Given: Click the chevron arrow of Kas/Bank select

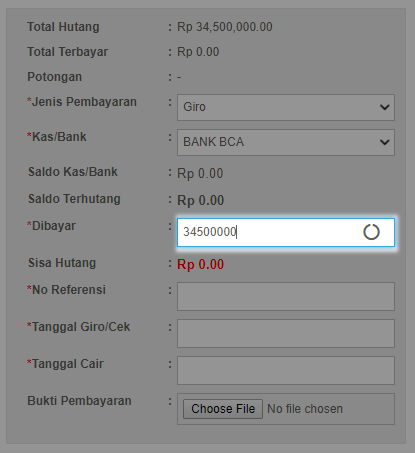Looking at the screenshot, I should pos(385,142).
